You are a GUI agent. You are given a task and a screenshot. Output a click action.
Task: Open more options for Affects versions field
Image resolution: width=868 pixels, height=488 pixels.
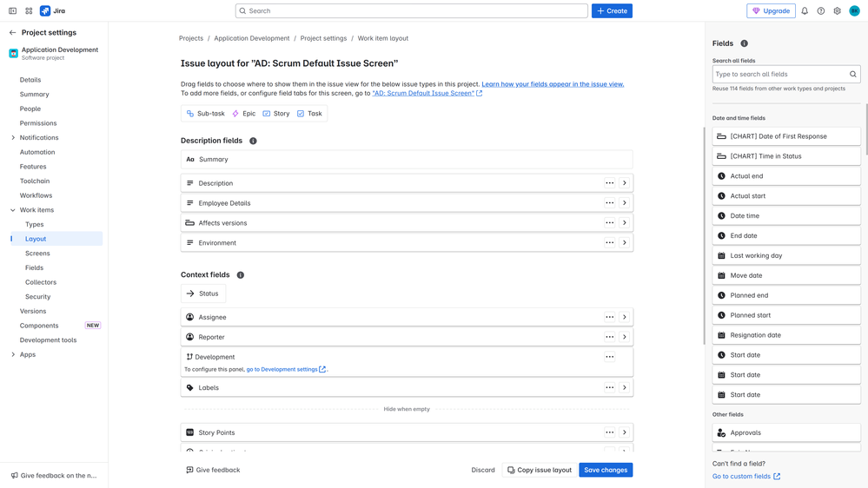609,223
